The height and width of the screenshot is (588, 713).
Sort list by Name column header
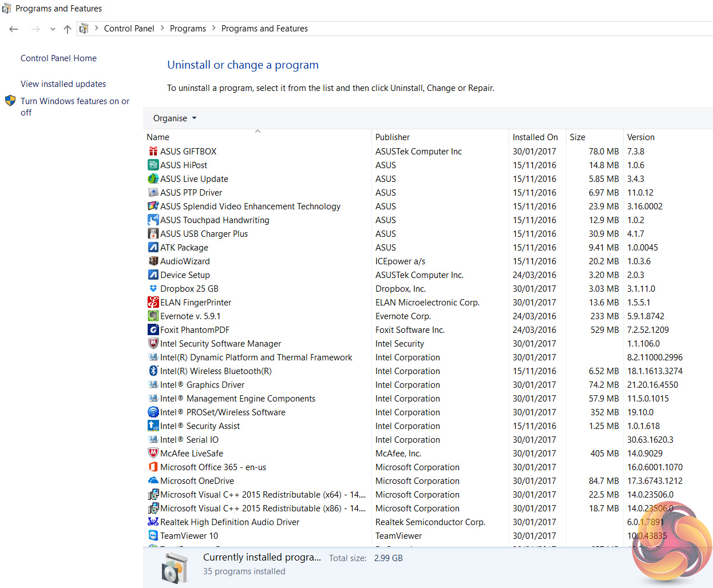[x=258, y=137]
